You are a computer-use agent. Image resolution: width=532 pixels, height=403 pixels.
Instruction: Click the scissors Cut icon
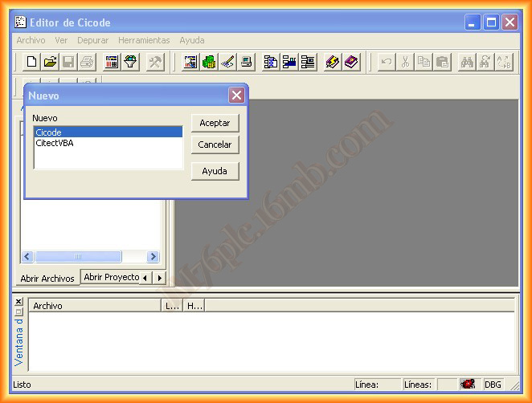pyautogui.click(x=405, y=62)
